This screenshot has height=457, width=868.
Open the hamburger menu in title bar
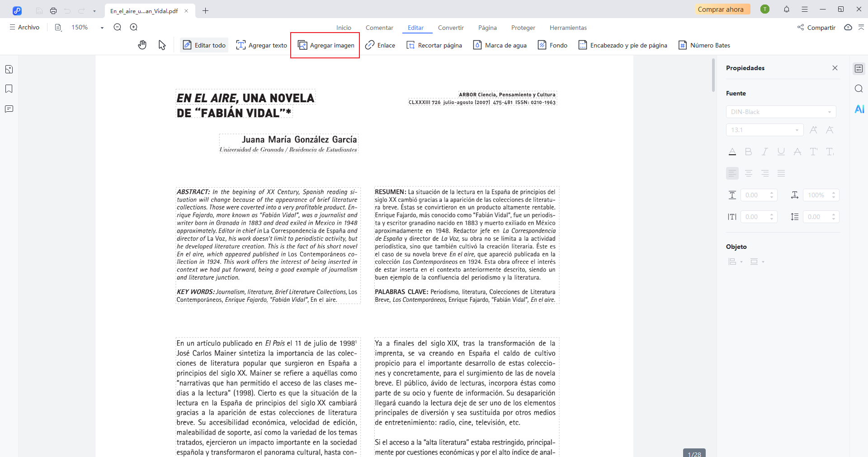[805, 9]
